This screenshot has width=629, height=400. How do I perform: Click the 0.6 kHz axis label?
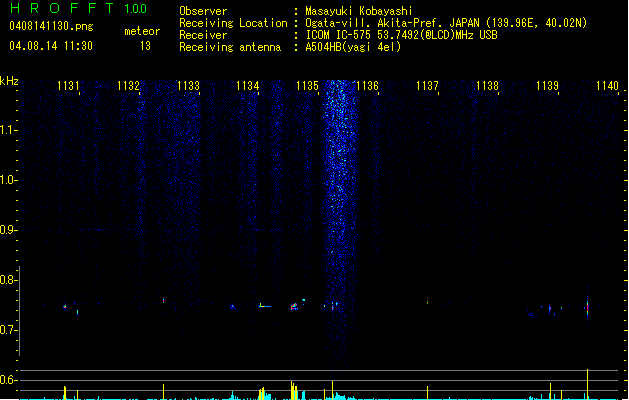pos(8,380)
